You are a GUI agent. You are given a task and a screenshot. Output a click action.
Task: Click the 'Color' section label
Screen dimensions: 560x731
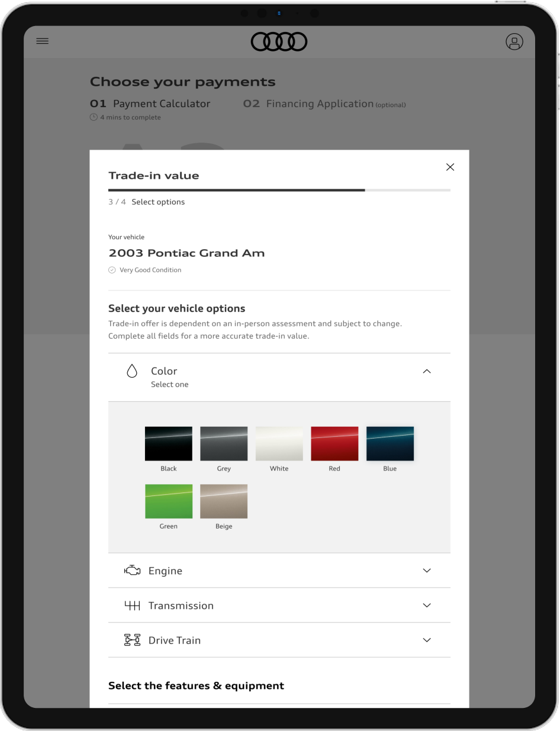click(164, 371)
